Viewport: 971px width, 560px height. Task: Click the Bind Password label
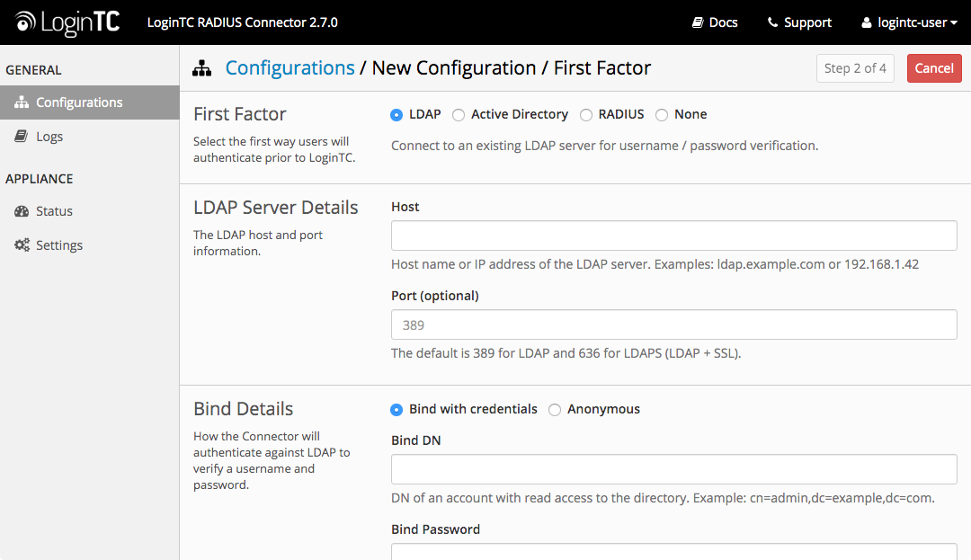(x=435, y=529)
